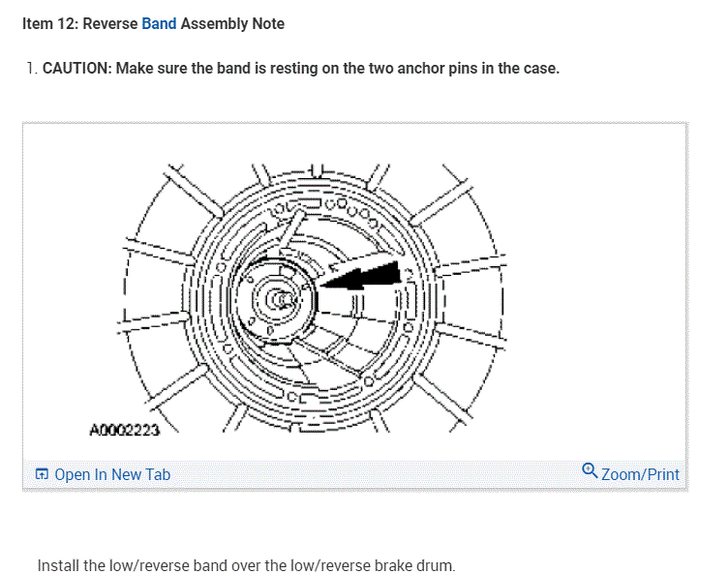Click the Open In New Tab icon
The height and width of the screenshot is (574, 728).
coord(42,474)
